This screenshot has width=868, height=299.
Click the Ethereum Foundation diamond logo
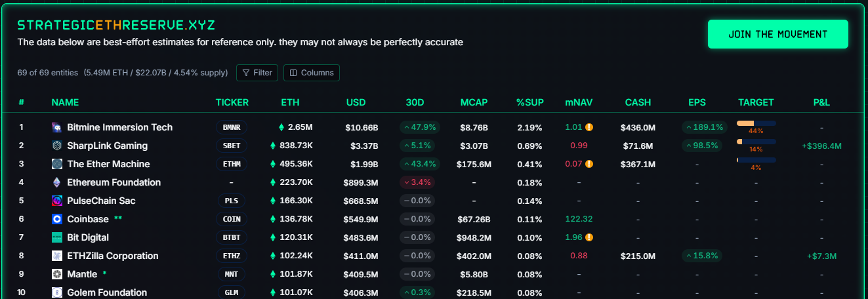(56, 182)
